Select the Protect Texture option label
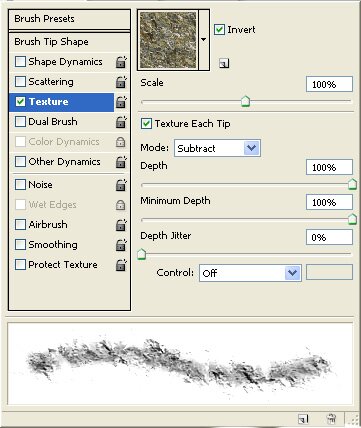 tap(63, 265)
